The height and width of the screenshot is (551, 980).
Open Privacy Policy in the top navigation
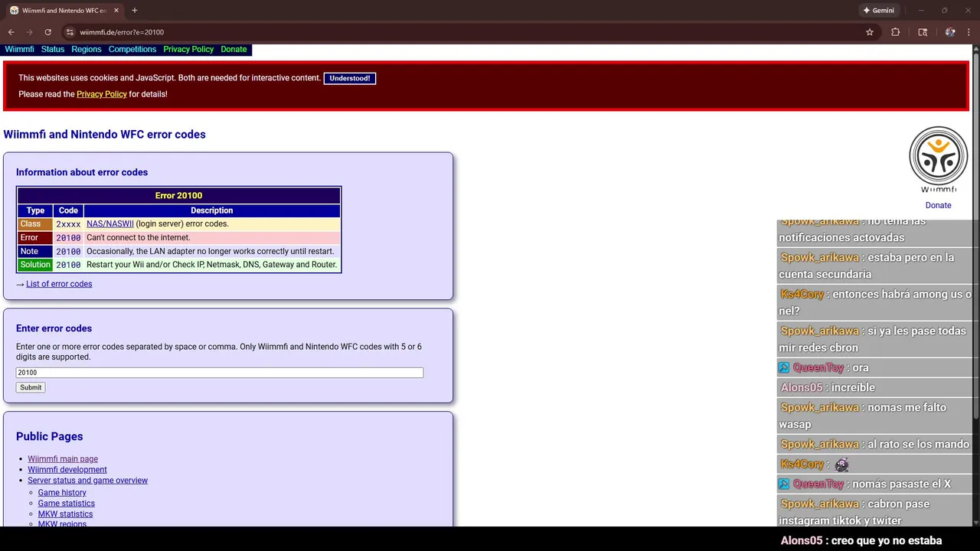188,49
